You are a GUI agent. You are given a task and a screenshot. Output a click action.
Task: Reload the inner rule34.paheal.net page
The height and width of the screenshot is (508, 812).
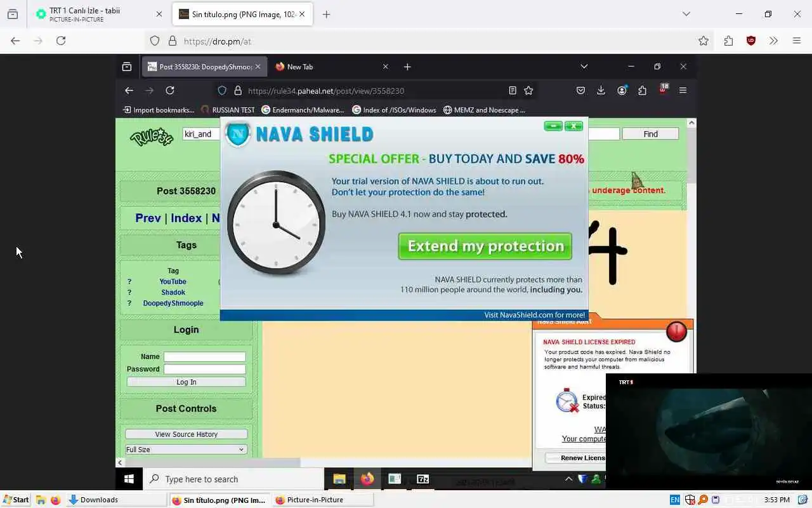[170, 91]
